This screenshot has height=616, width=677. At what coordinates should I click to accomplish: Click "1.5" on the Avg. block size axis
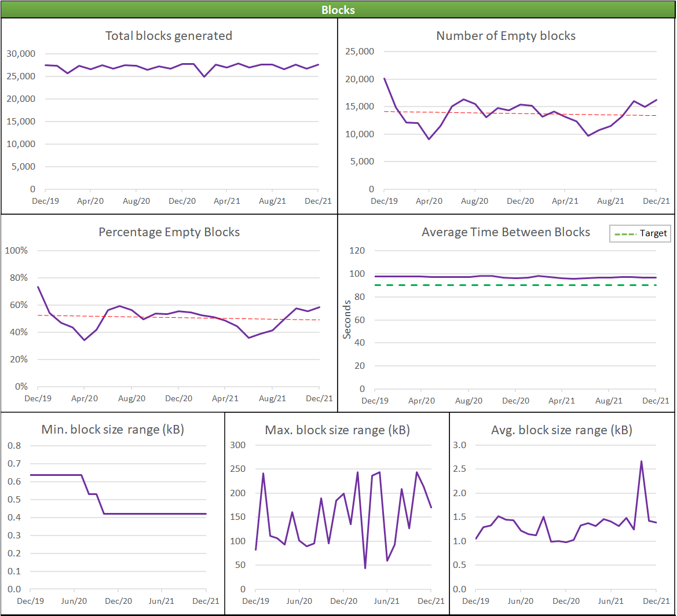click(460, 517)
